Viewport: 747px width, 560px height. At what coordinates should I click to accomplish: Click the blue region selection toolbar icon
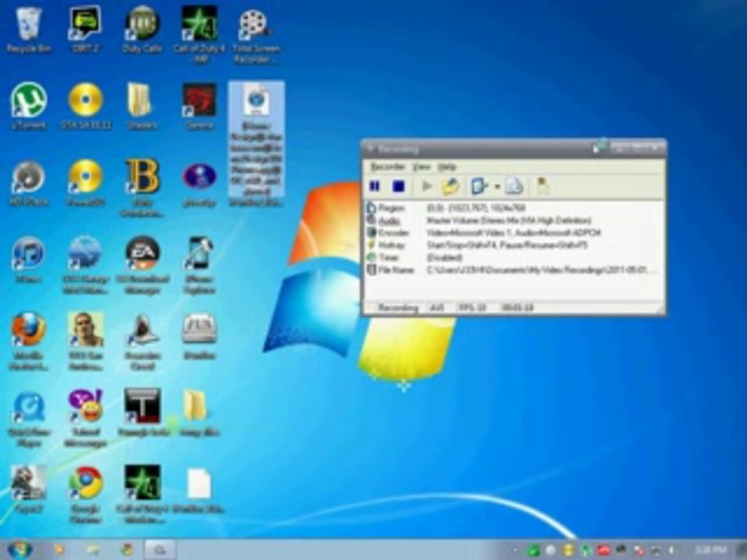click(479, 186)
